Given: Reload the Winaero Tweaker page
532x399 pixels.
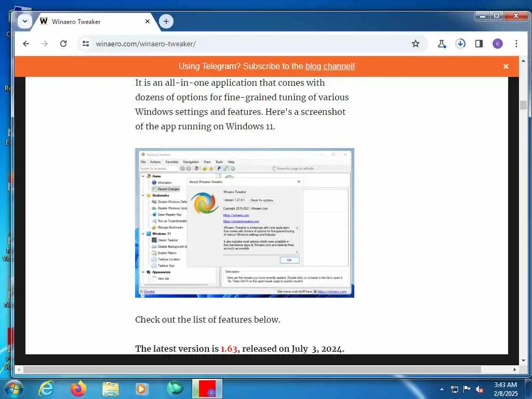Looking at the screenshot, I should coord(63,44).
